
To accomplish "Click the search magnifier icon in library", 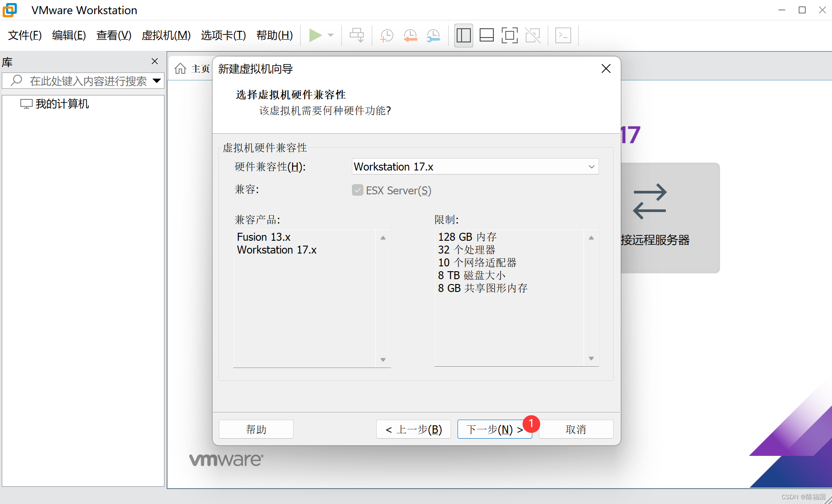I will pyautogui.click(x=16, y=80).
